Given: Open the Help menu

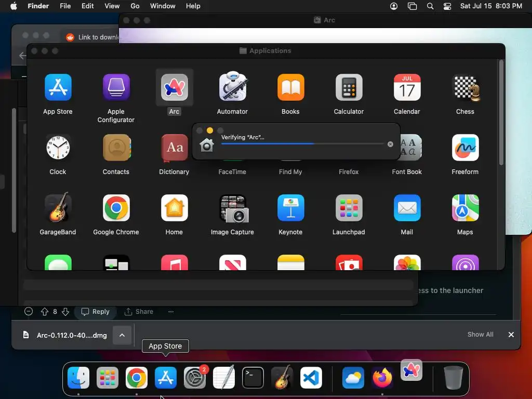Looking at the screenshot, I should (x=193, y=6).
